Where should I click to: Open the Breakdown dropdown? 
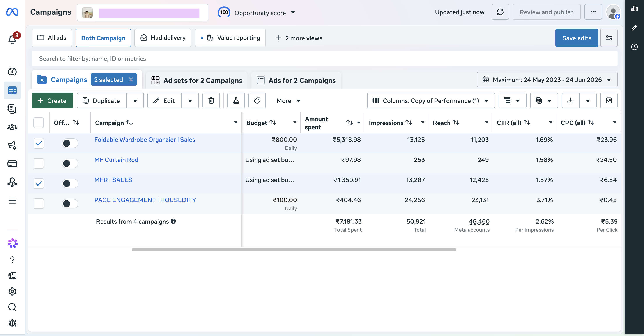coord(512,100)
